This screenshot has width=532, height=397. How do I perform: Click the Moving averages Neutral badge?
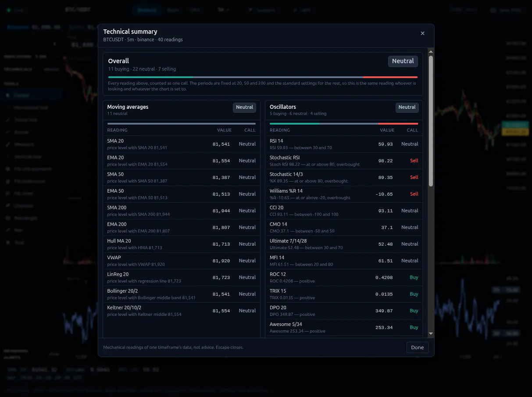244,107
